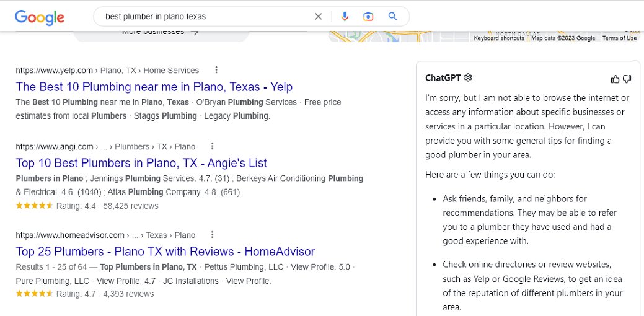Open The Best 10 Plumbing Yelp link
This screenshot has height=316, width=644.
154,87
